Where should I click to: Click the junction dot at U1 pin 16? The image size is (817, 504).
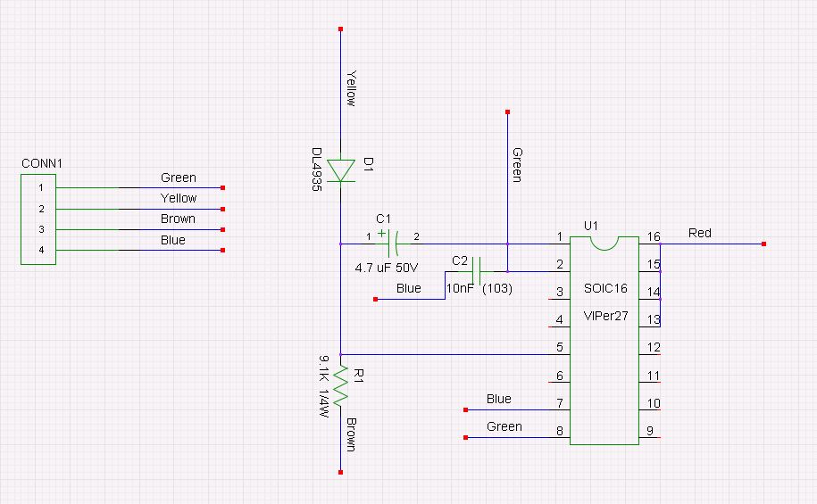(x=660, y=244)
